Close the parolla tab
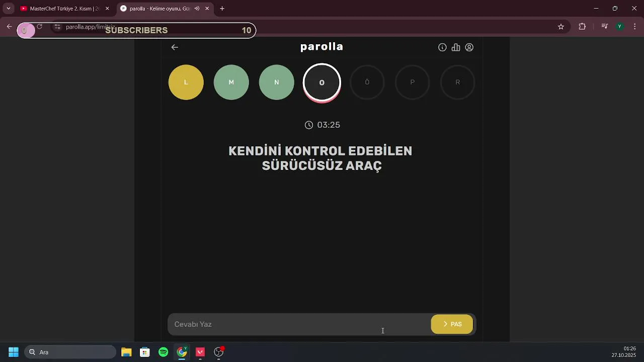 [207, 9]
